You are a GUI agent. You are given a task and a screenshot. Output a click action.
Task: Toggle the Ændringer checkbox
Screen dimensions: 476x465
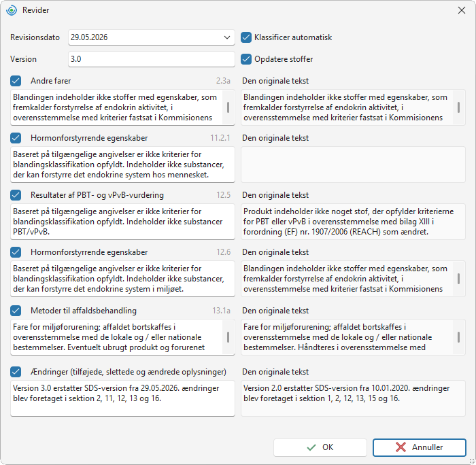click(x=16, y=372)
